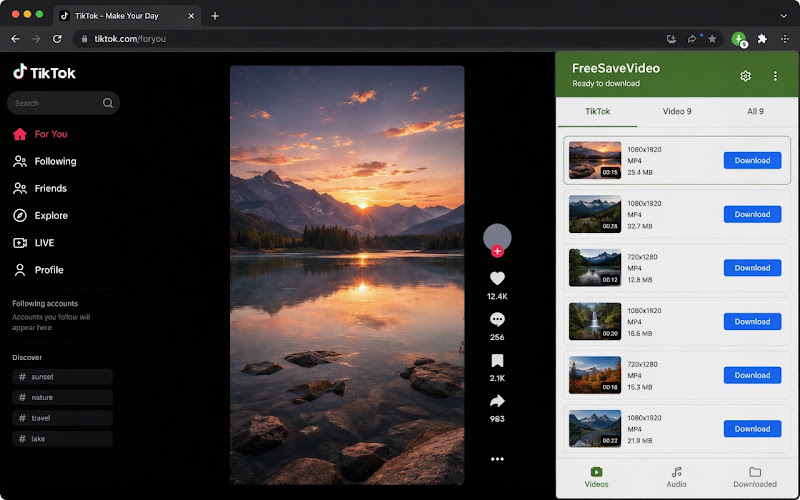Click the install app icon in address bar
The width and height of the screenshot is (800, 500).
tap(671, 39)
